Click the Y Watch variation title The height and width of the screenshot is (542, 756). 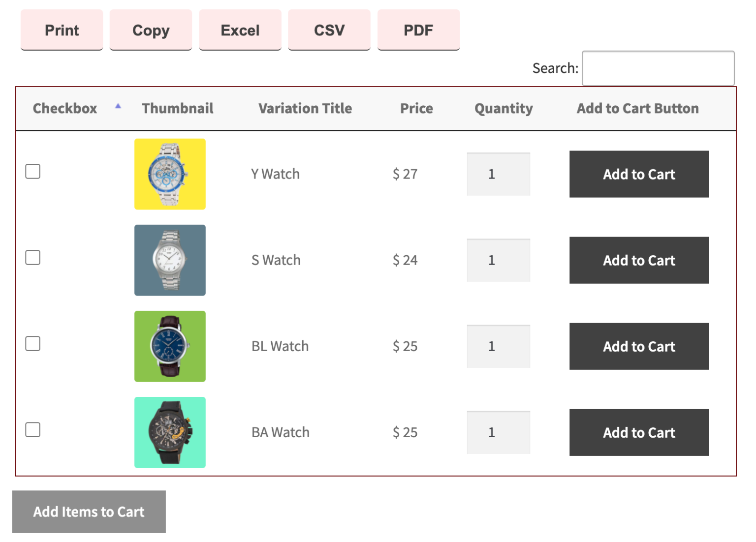pos(275,174)
